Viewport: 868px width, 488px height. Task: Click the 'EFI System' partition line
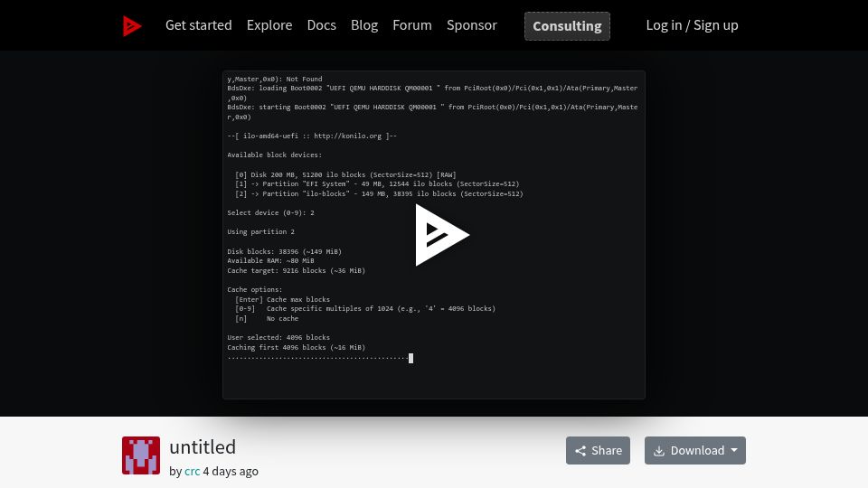[377, 184]
